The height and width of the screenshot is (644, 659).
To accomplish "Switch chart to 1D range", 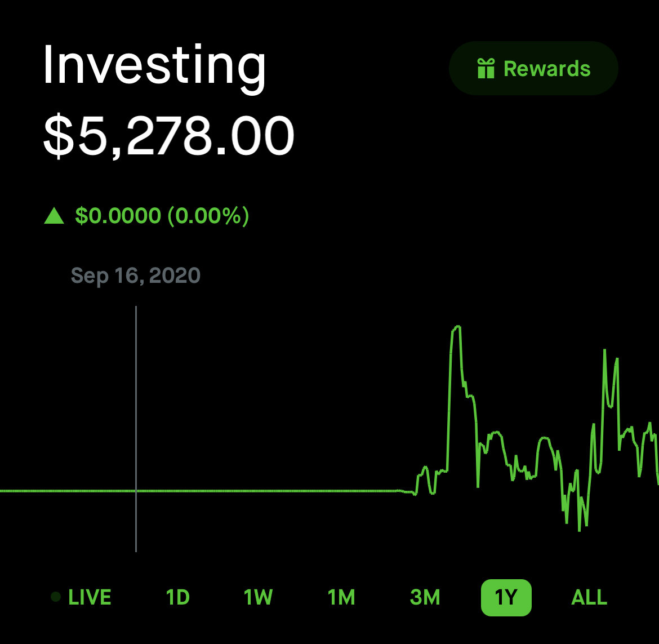I will [178, 597].
